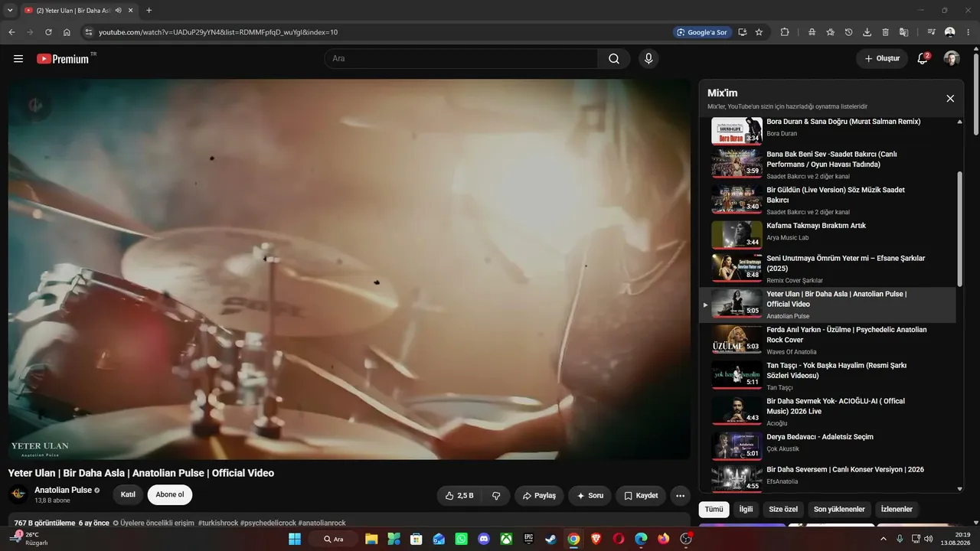Select the Tümü filter chip
This screenshot has width=980, height=551.
click(714, 509)
